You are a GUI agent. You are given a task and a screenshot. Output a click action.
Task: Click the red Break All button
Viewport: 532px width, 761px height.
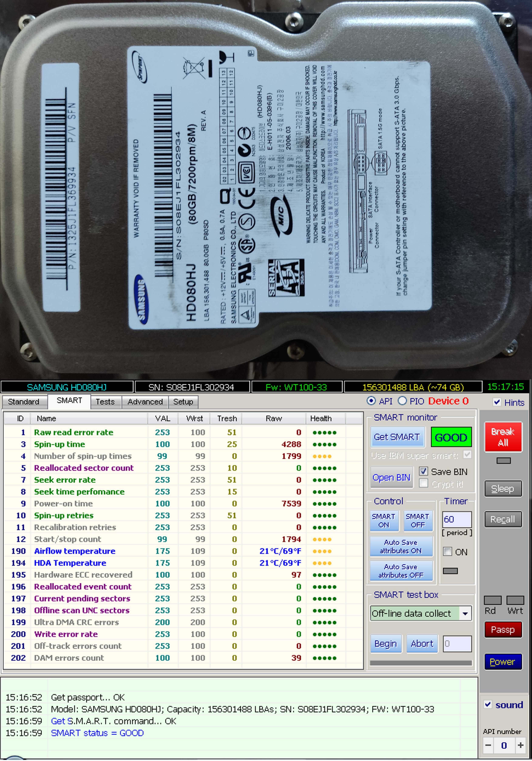click(503, 436)
